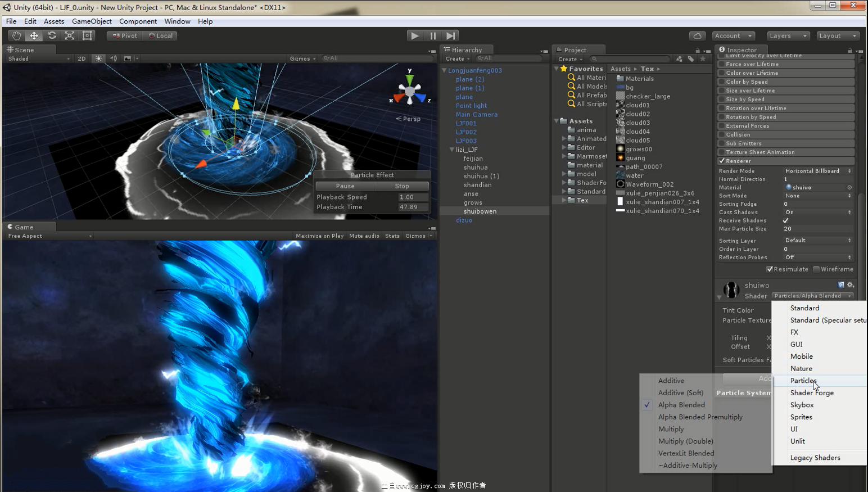Screen dimensions: 868x492
Task: Toggle 2D scene view mode
Action: tap(82, 58)
